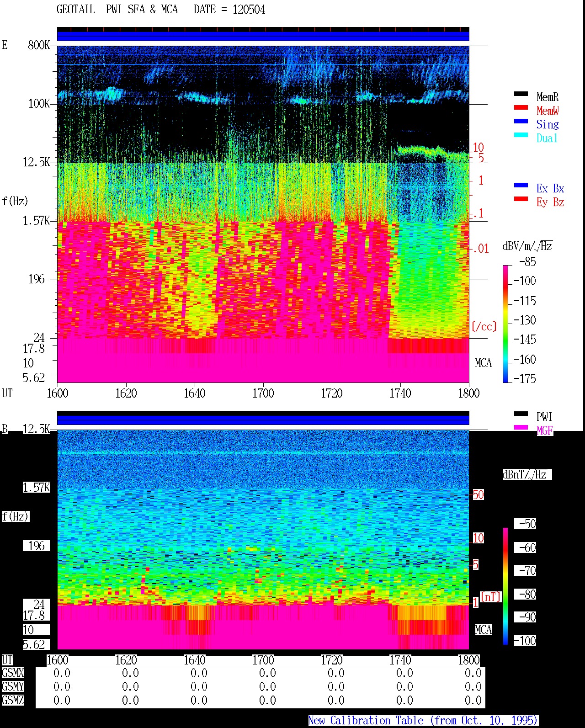Open the New Calibration Table link
585x728 pixels.
point(423,720)
